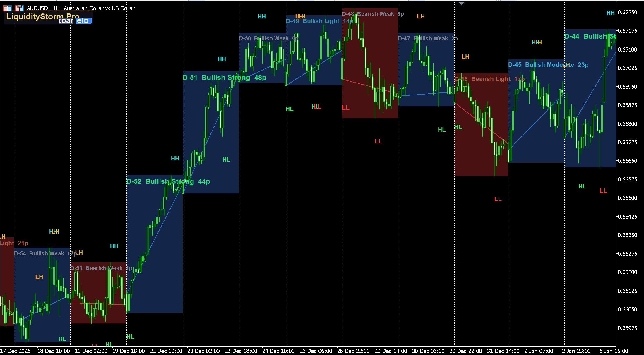
Task: Click the 5 Jan 15:00 time axis label
Action: pyautogui.click(x=614, y=351)
